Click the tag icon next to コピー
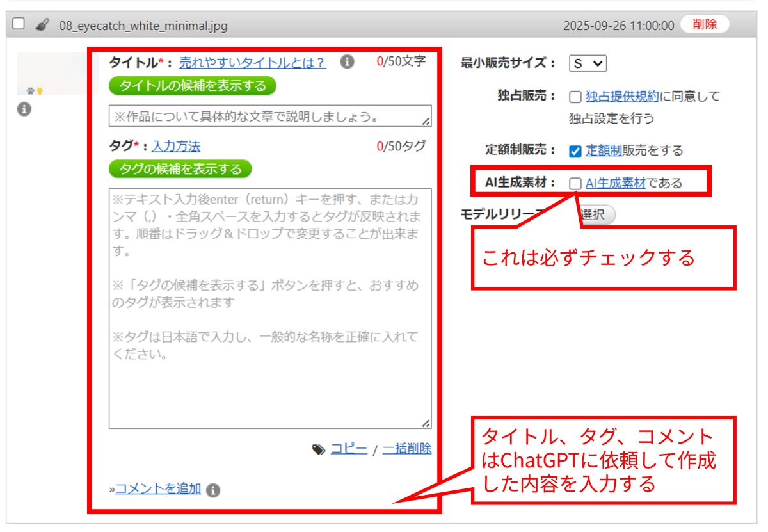Screen dimensions: 768x532 point(318,449)
